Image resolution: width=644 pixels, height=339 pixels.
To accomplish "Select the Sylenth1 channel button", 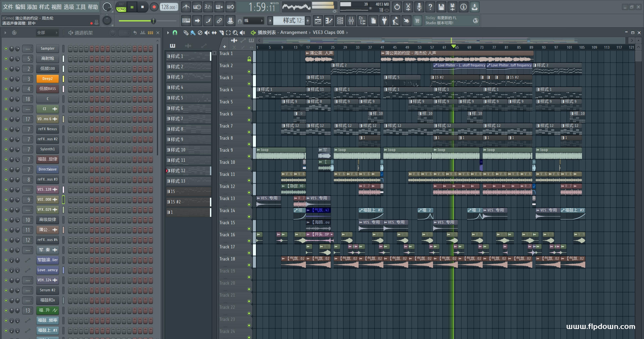I will 47,149.
